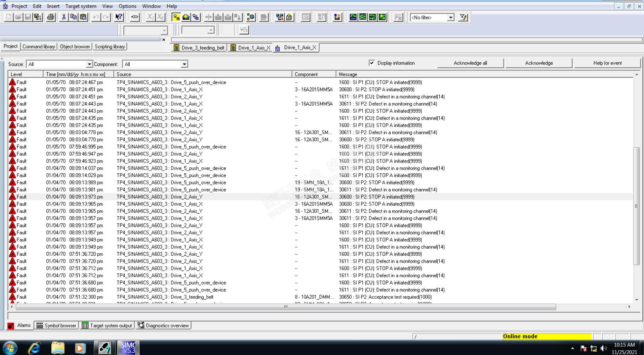The image size is (644, 355).
Task: Cut with the scissors toolbar icon
Action: pos(64,17)
